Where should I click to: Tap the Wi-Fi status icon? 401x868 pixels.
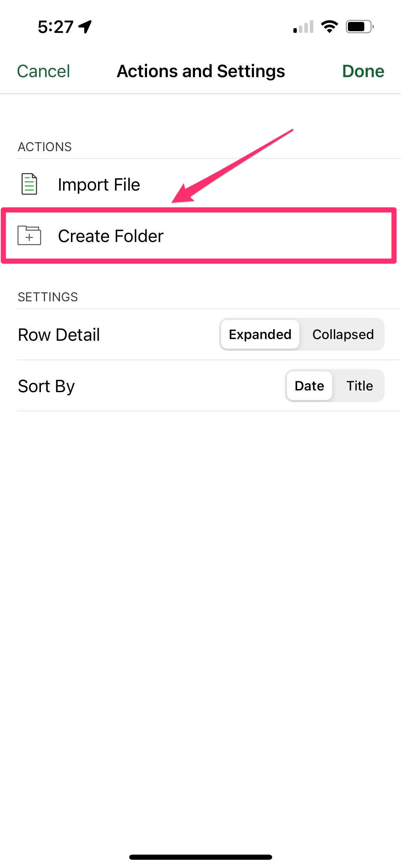[329, 27]
